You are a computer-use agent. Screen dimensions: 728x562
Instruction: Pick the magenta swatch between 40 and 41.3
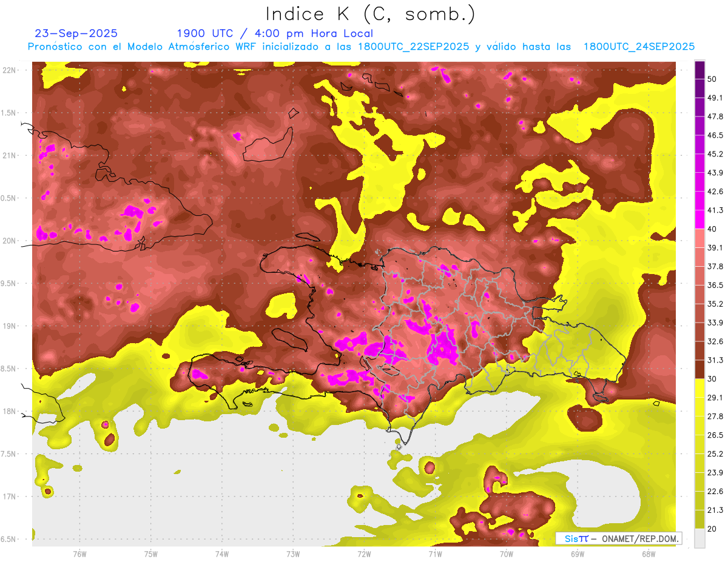(699, 219)
